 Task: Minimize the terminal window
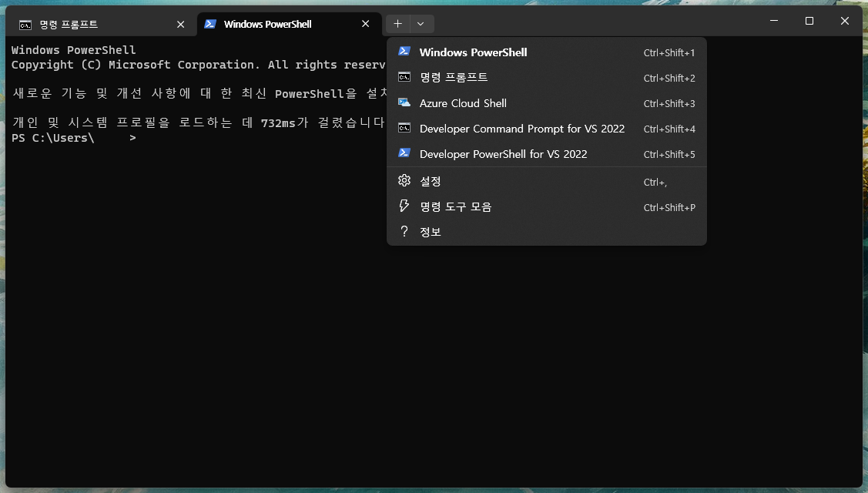click(x=774, y=21)
